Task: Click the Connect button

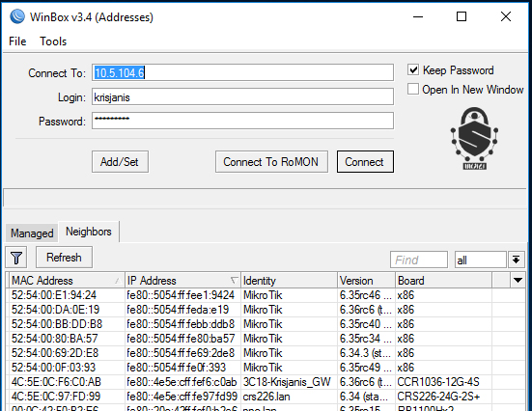Action: point(365,162)
